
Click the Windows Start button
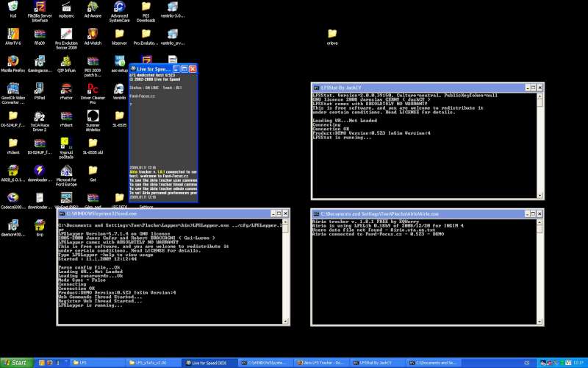coord(16,362)
